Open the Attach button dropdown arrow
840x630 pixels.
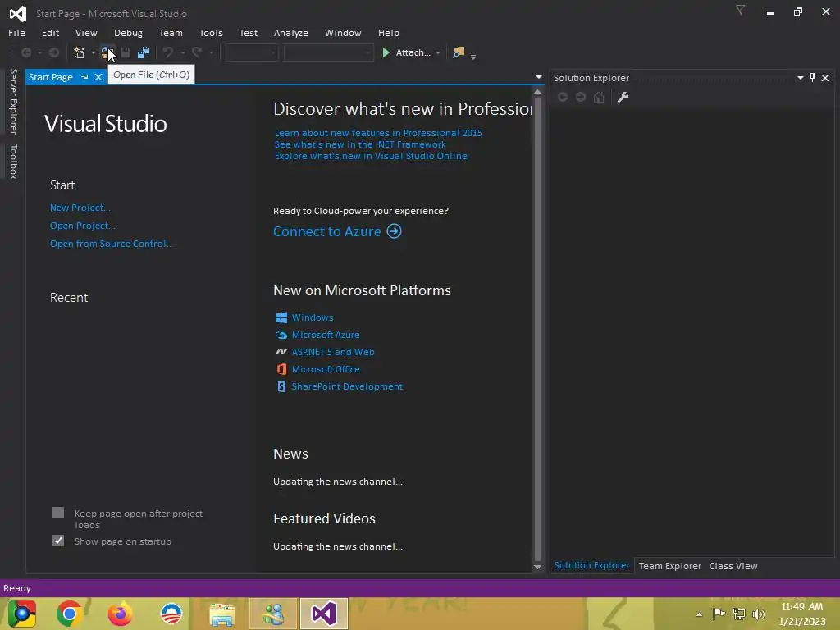[x=438, y=52]
